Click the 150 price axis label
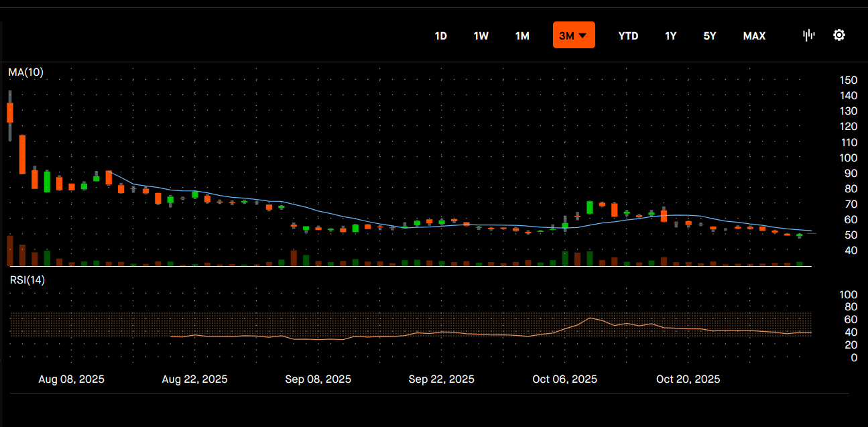 pos(849,80)
